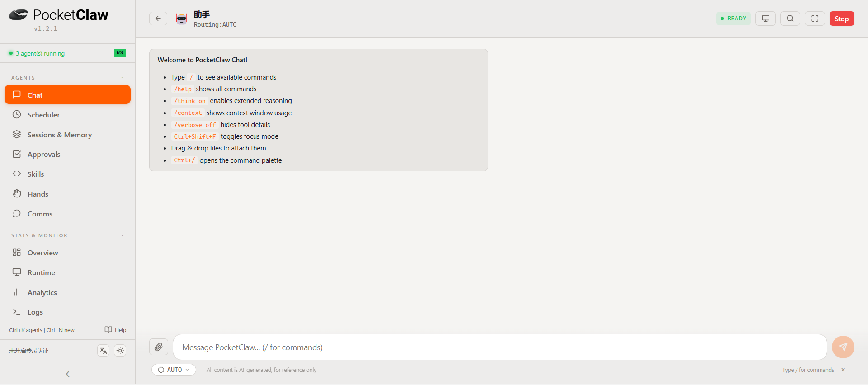The image size is (868, 385).
Task: Go to Sessions & Memory
Action: click(x=67, y=135)
